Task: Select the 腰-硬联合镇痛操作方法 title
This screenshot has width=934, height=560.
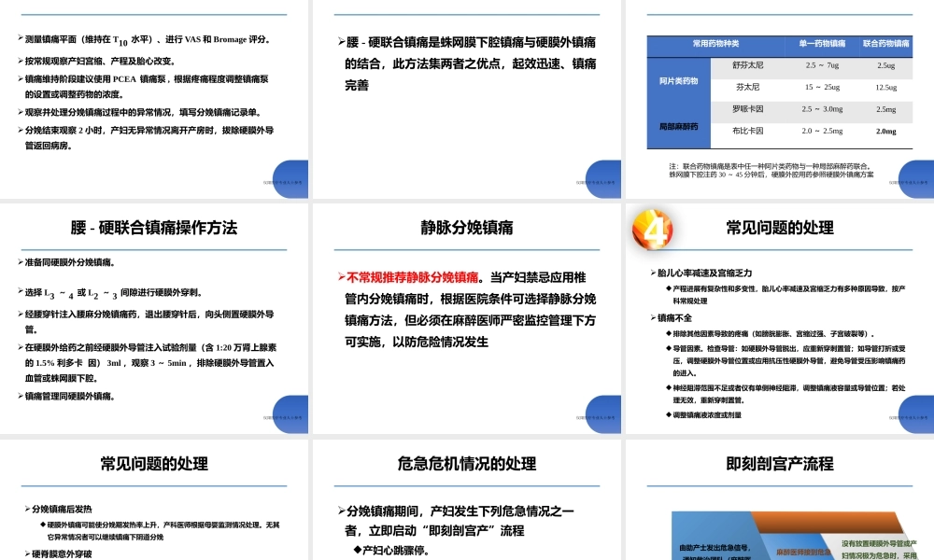Action: [x=153, y=226]
